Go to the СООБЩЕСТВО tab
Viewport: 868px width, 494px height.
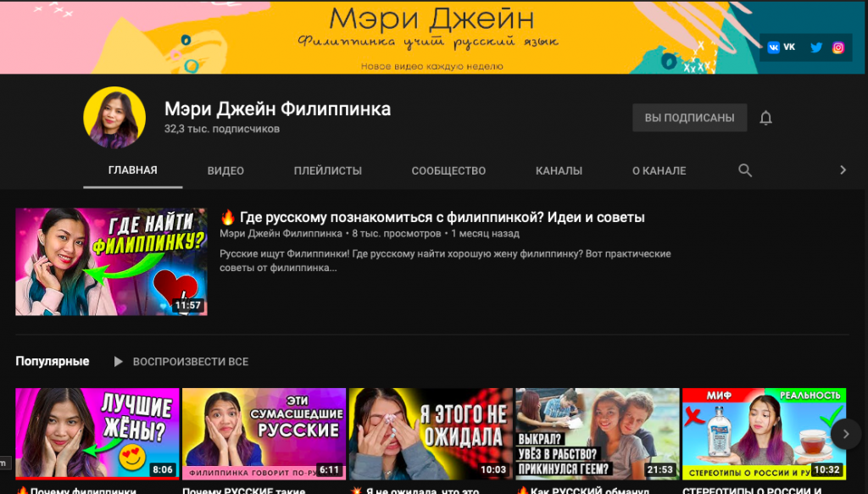point(448,170)
